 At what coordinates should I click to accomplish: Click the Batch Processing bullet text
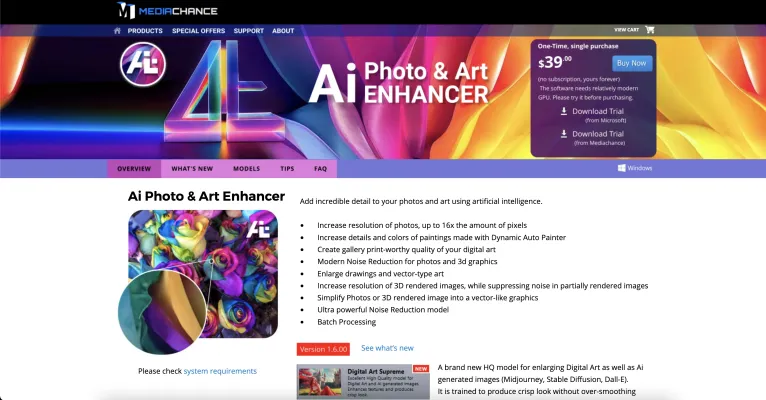point(346,322)
